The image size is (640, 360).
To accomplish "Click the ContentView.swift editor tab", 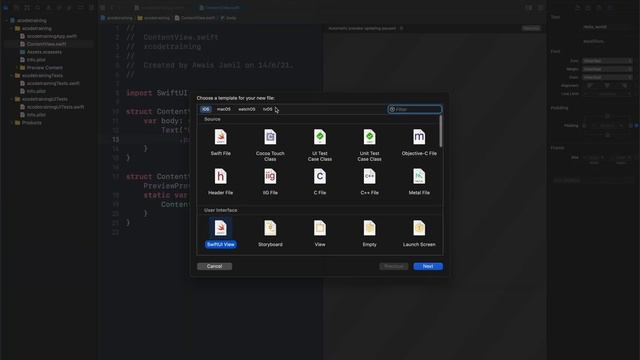I will pos(219,8).
